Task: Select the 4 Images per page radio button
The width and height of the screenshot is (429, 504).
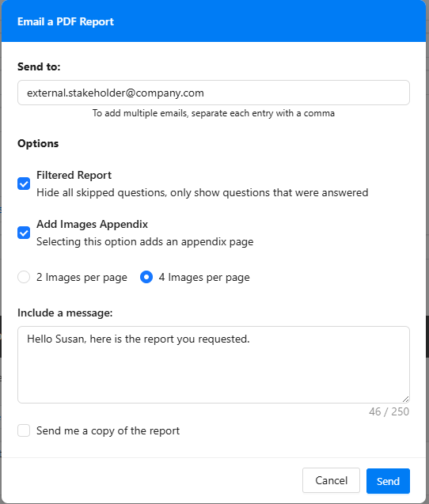Action: pyautogui.click(x=146, y=277)
